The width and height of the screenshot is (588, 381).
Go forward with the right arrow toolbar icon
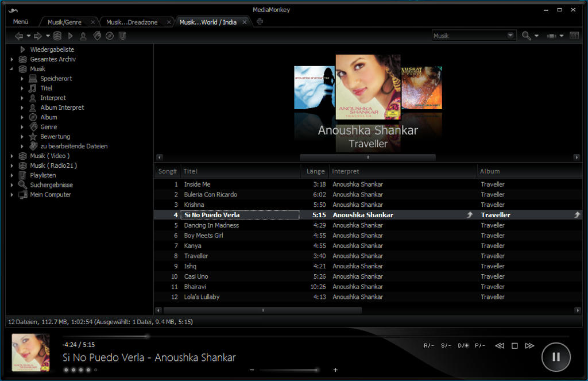38,36
